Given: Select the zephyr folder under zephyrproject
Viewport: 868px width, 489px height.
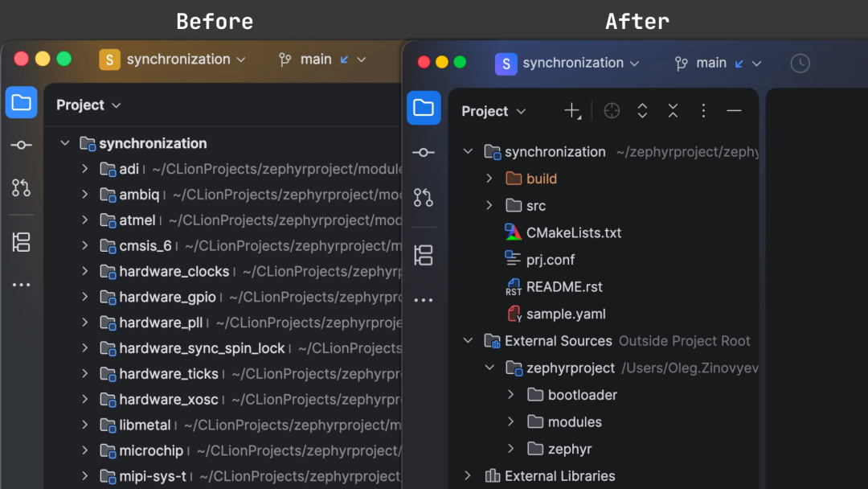Looking at the screenshot, I should pyautogui.click(x=559, y=449).
